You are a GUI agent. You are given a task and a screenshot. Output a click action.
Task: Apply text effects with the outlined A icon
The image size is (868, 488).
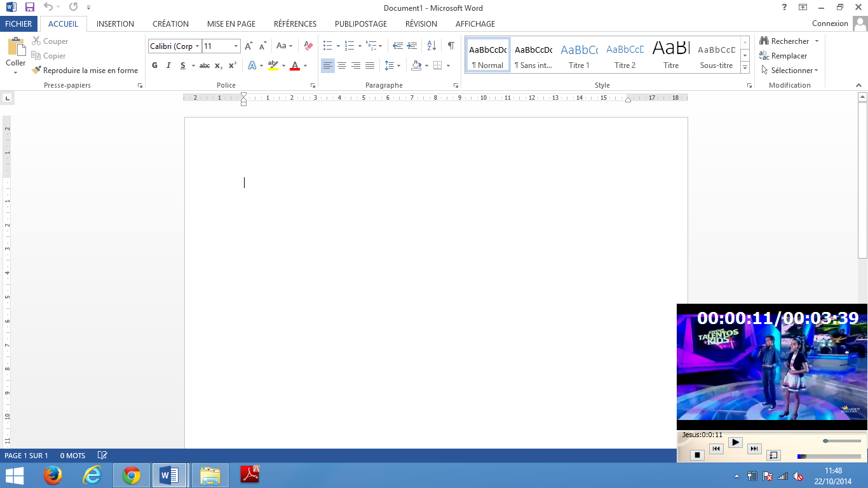coord(252,65)
